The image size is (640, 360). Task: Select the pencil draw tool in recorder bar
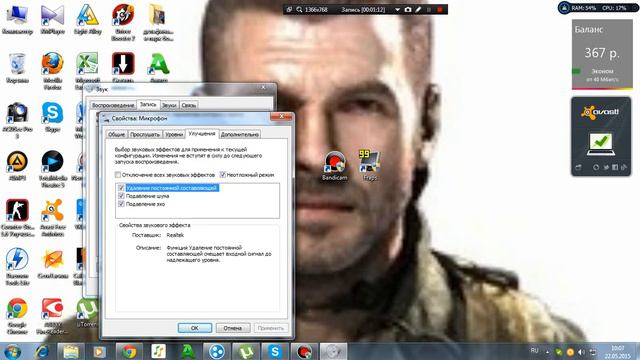pos(418,9)
